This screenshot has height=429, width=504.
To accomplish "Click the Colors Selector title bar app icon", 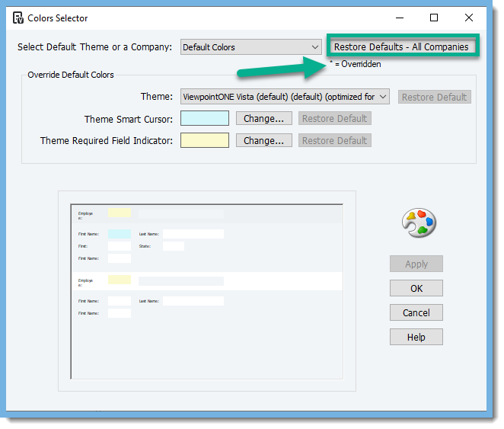I will tap(18, 18).
